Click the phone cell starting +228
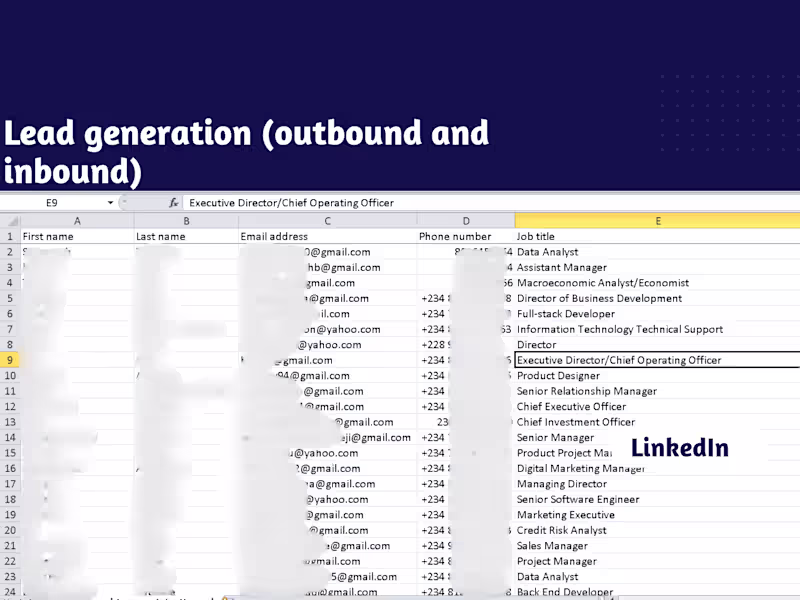The height and width of the screenshot is (600, 800). point(466,345)
